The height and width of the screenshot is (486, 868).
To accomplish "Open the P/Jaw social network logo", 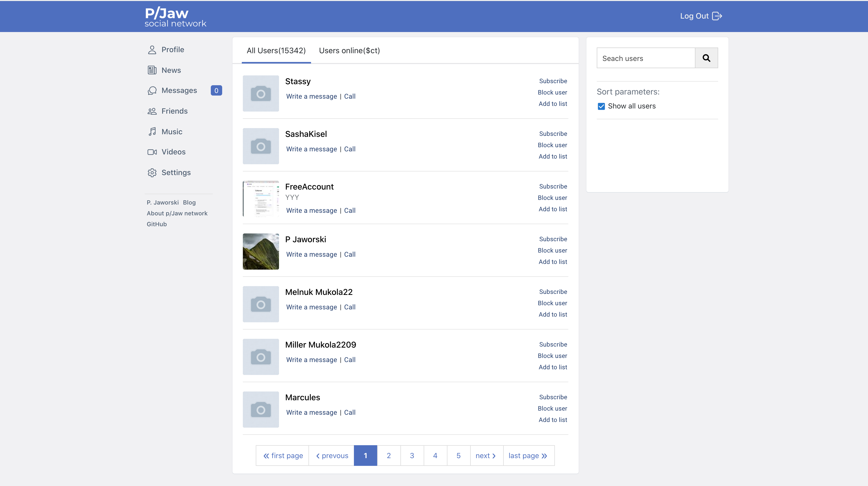I will coord(175,17).
